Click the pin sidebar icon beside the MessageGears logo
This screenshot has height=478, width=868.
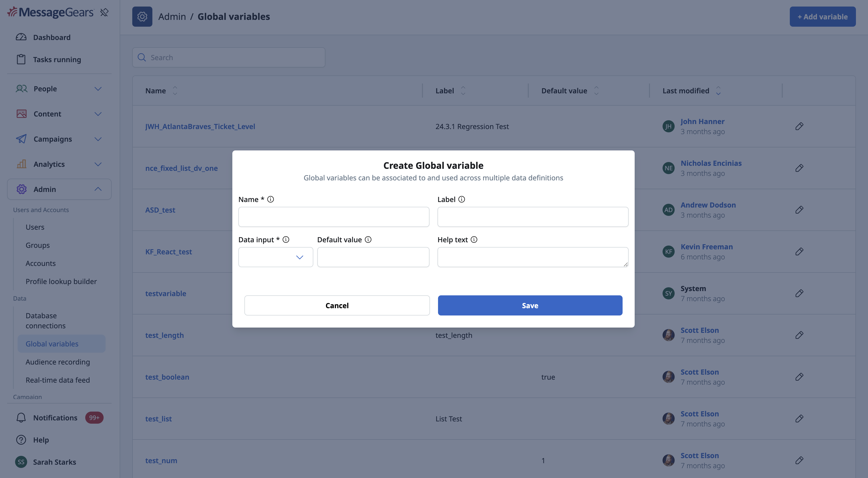[x=104, y=13]
